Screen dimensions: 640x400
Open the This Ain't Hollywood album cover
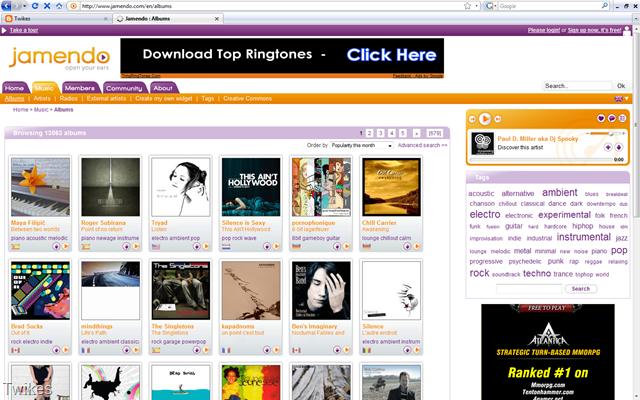[x=251, y=187]
